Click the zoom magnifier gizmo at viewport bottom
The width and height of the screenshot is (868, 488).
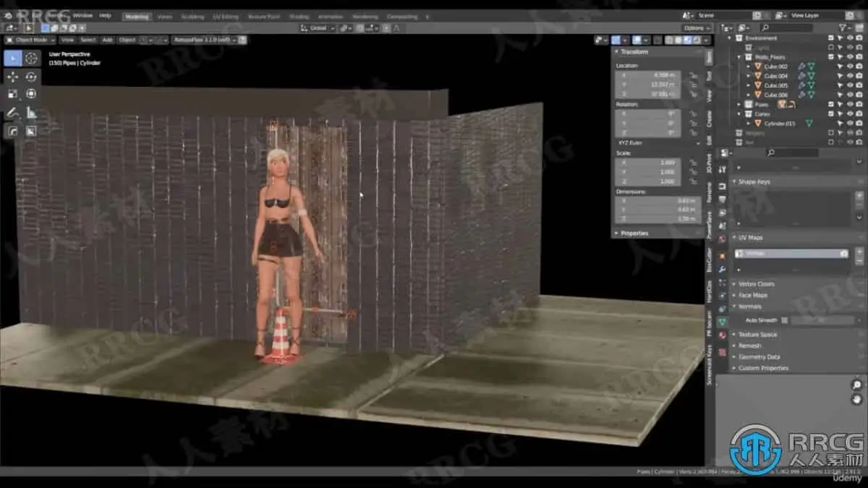click(x=857, y=385)
